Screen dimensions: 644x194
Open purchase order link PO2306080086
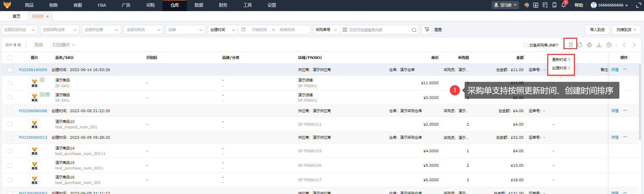[x=33, y=111]
